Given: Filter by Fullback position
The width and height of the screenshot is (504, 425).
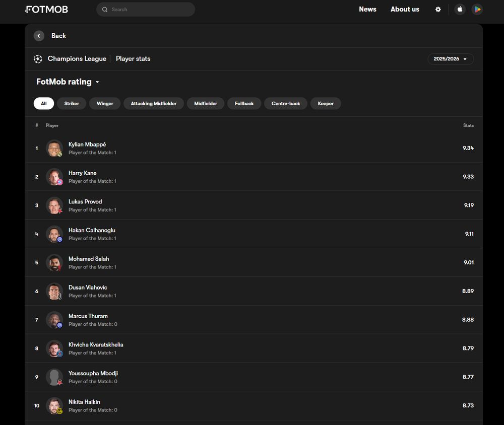Looking at the screenshot, I should tap(244, 103).
